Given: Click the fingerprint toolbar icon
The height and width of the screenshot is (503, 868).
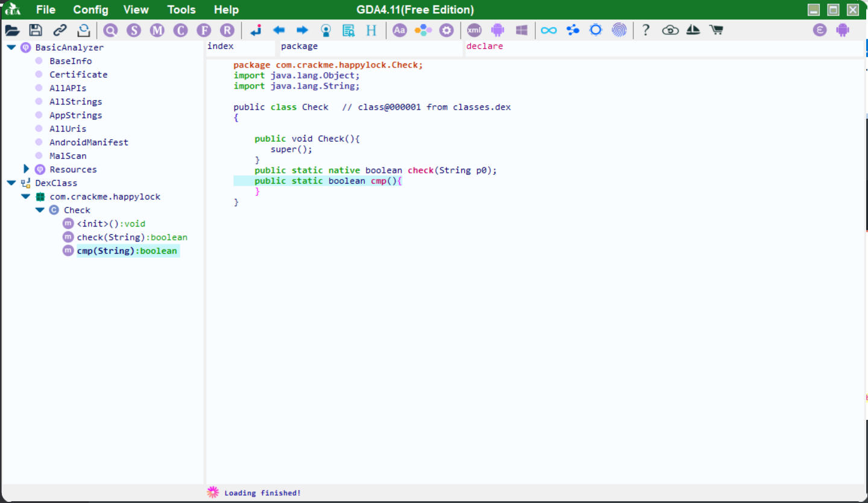Looking at the screenshot, I should pyautogui.click(x=619, y=30).
